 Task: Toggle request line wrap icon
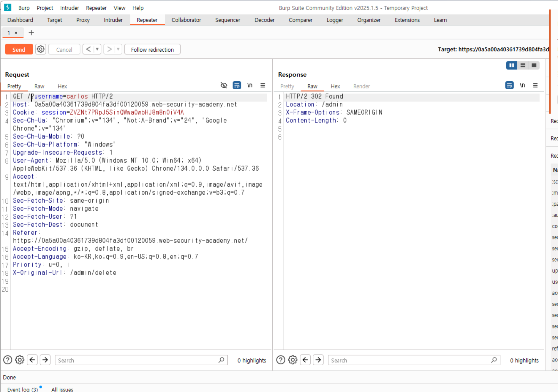237,85
